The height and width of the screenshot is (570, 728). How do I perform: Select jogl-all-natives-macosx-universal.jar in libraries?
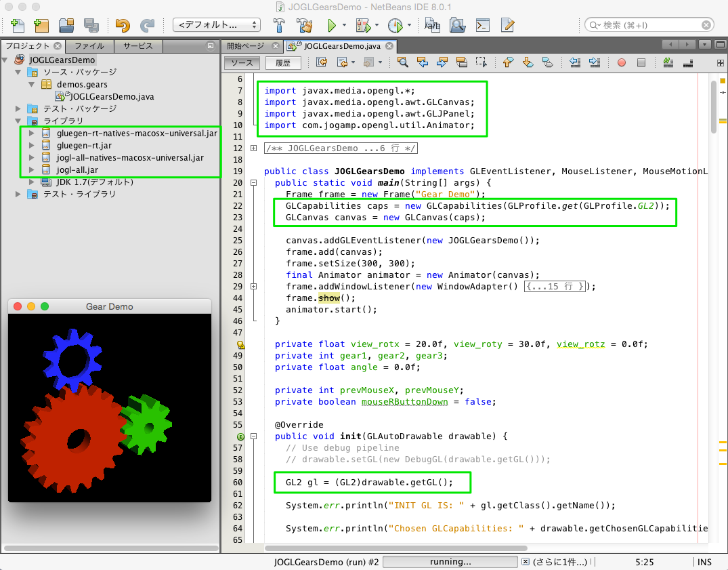tap(131, 158)
